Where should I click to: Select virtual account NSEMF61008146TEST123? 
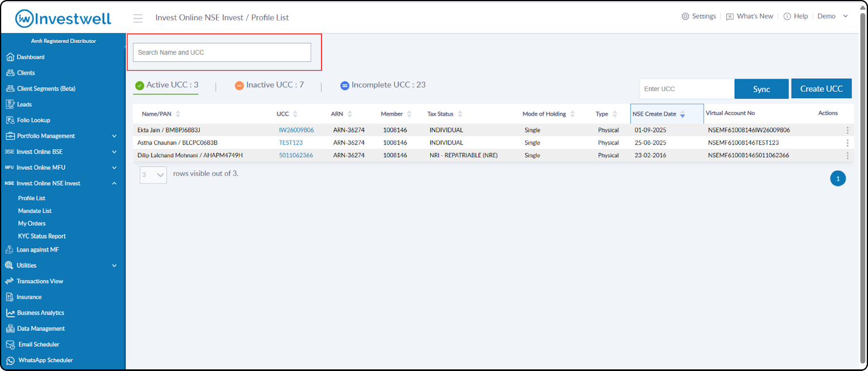pyautogui.click(x=743, y=143)
